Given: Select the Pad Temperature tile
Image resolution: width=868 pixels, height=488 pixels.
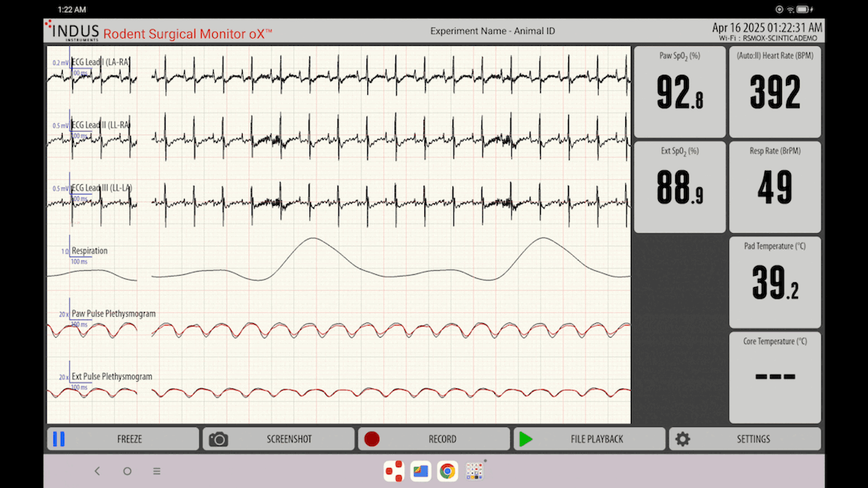Looking at the screenshot, I should click(x=775, y=282).
